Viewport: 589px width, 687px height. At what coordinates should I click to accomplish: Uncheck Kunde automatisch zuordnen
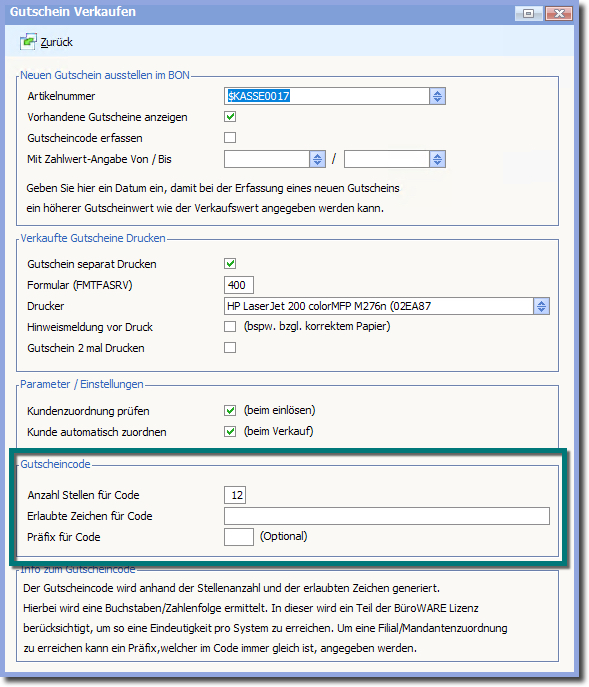pos(230,432)
